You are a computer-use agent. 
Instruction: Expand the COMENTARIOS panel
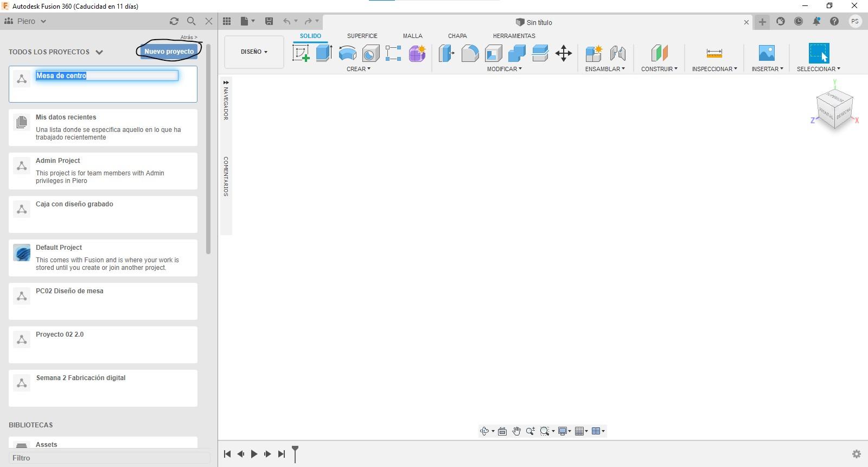[226, 176]
